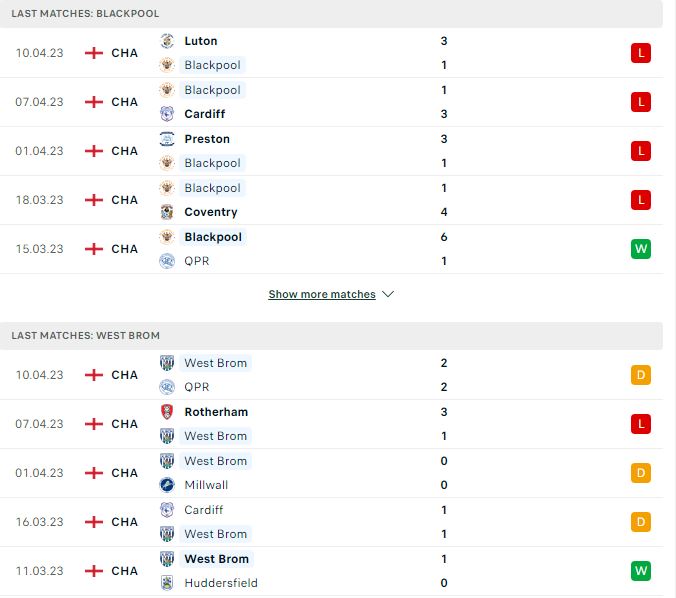
Task: Click the Rotherham club crest icon
Action: point(167,412)
